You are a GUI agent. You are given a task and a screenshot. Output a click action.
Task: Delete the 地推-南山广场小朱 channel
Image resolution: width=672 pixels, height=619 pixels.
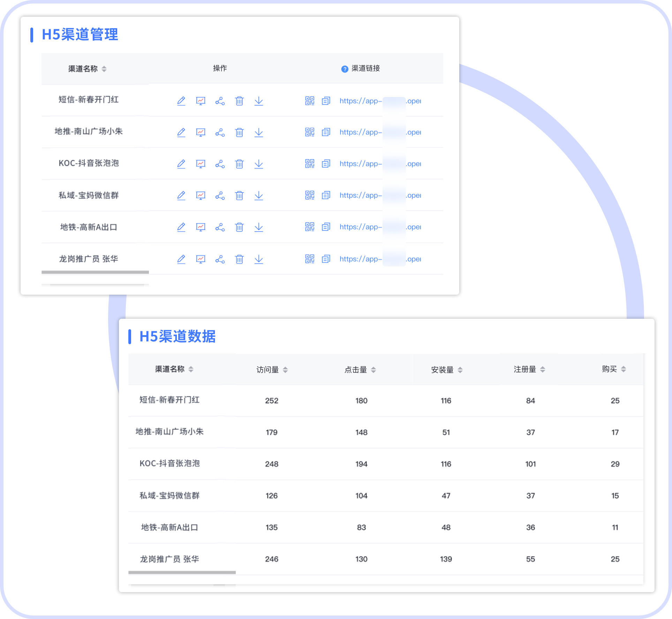pos(239,133)
